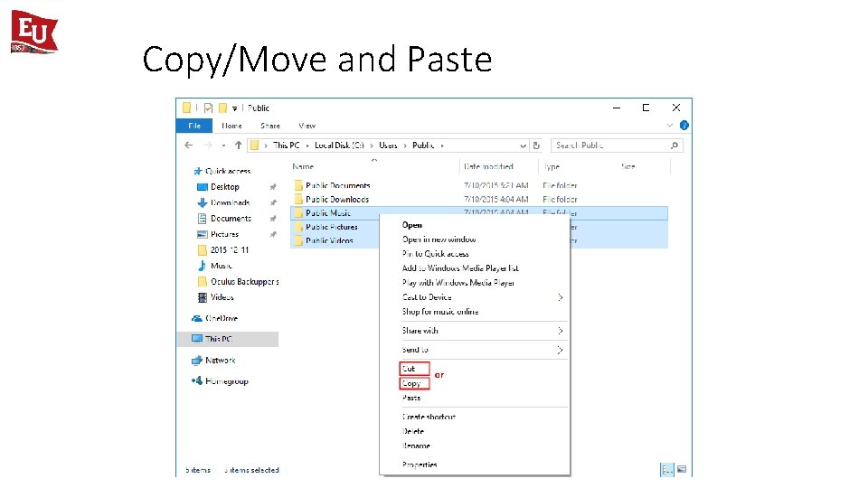Select This PC in address breadcrumb

pos(287,145)
